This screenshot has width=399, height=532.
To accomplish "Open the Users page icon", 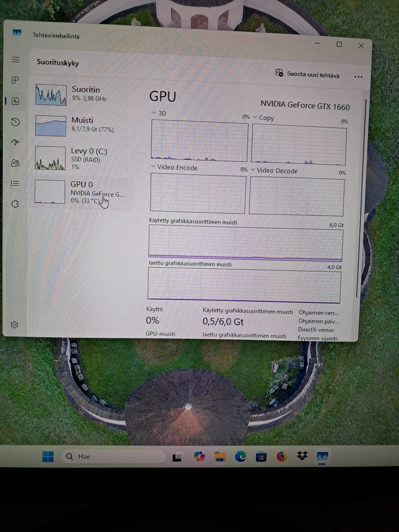I will tap(15, 163).
